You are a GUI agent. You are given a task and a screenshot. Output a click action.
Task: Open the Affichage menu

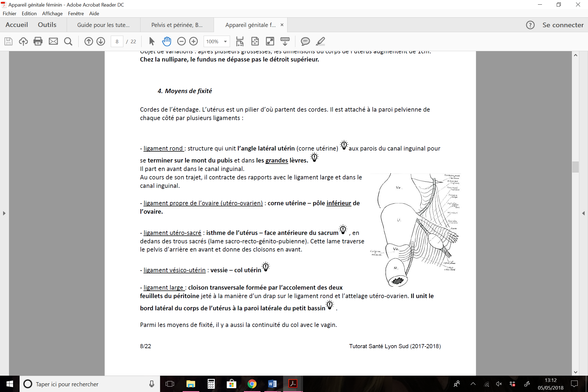52,13
